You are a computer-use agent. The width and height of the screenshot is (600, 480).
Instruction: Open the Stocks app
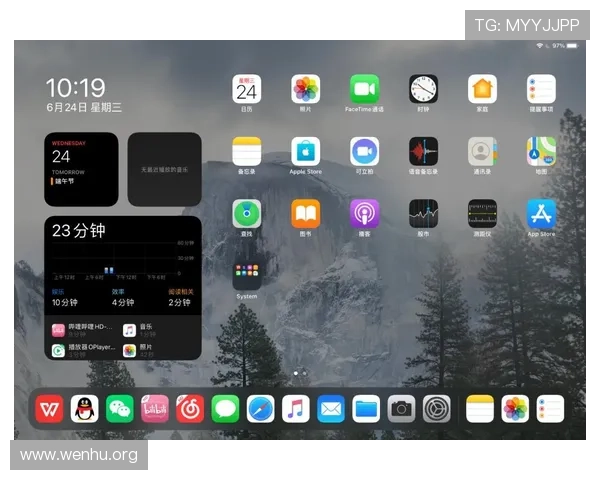tap(423, 213)
